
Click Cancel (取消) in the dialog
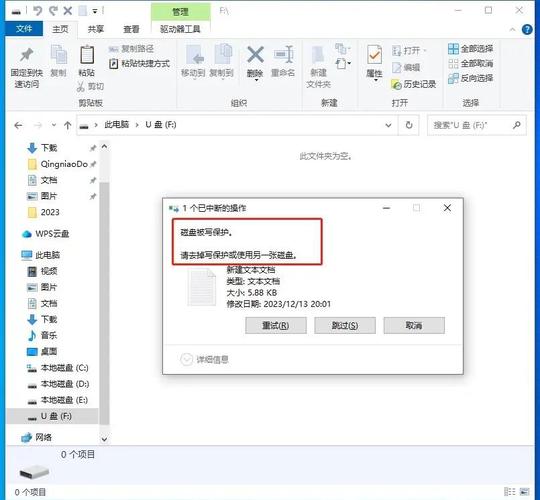(x=414, y=325)
